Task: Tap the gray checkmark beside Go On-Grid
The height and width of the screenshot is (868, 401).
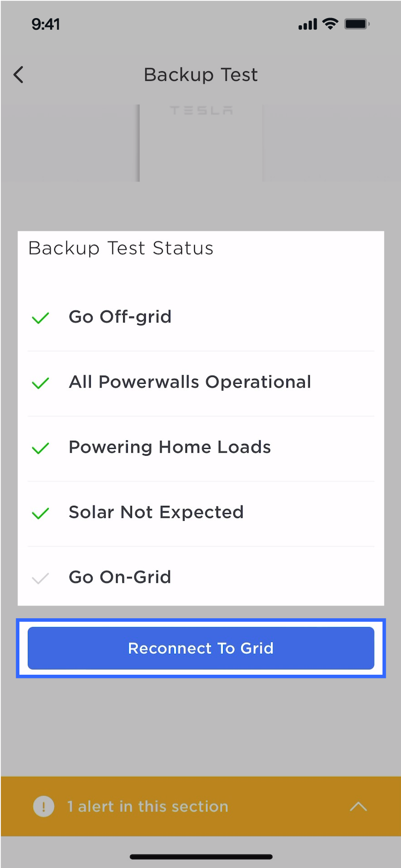Action: pyautogui.click(x=40, y=578)
